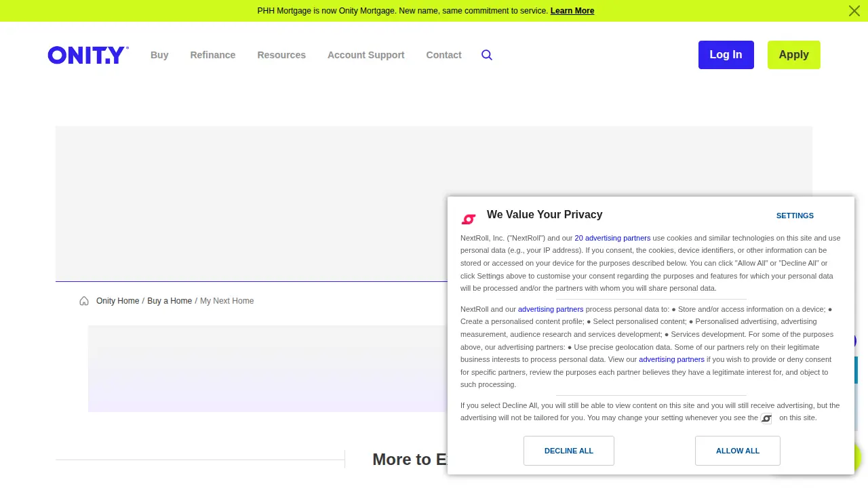Click My Next Home breadcrumb text
The image size is (868, 488).
227,301
